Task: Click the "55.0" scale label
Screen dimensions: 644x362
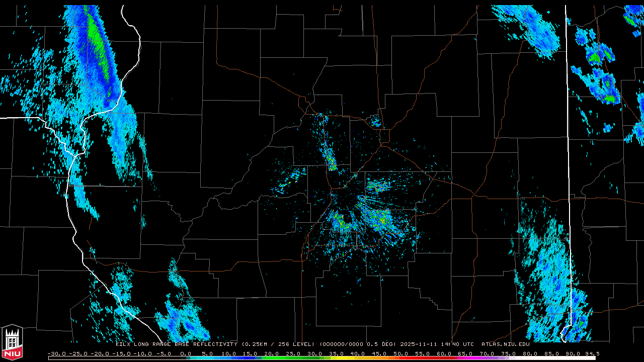Action: (423, 353)
